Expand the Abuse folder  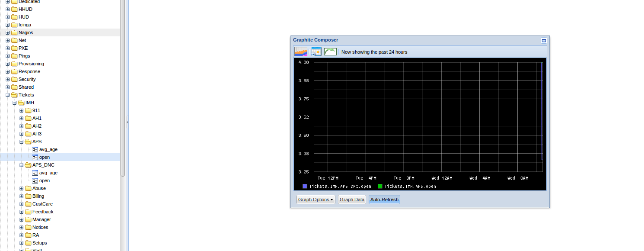pos(22,188)
